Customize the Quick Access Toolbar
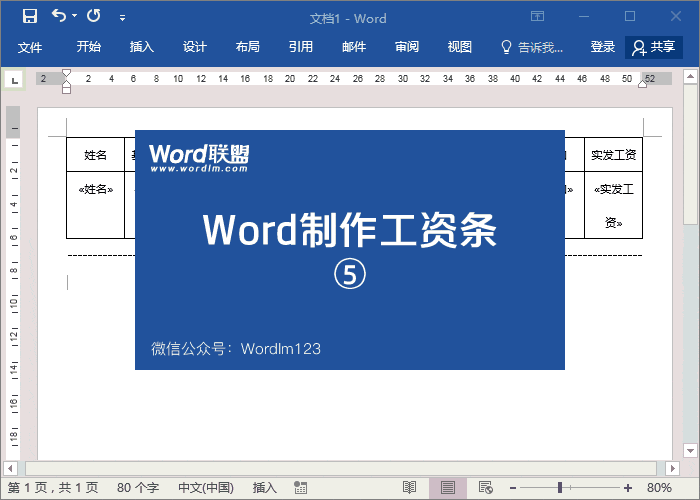This screenshot has width=700, height=500. coord(122,18)
